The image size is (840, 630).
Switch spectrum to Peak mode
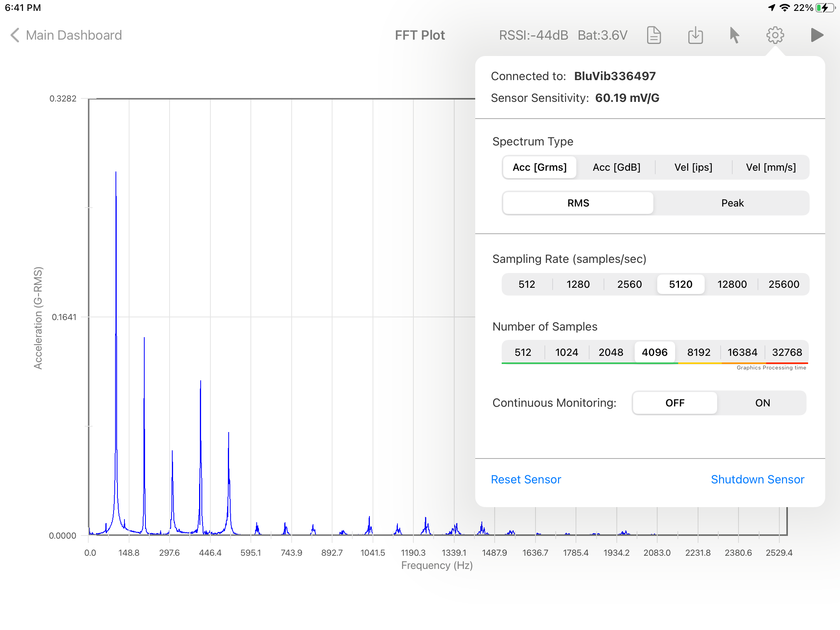(x=732, y=203)
